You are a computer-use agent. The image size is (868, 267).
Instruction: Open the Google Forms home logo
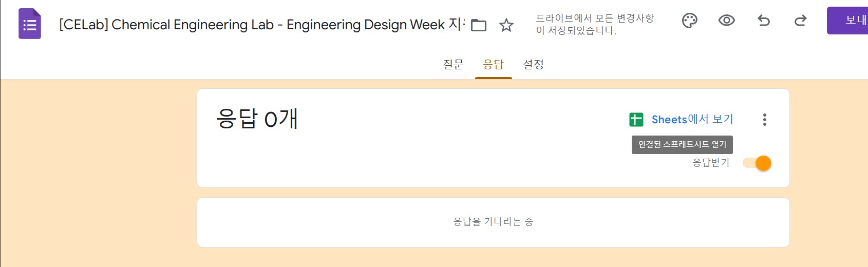30,24
